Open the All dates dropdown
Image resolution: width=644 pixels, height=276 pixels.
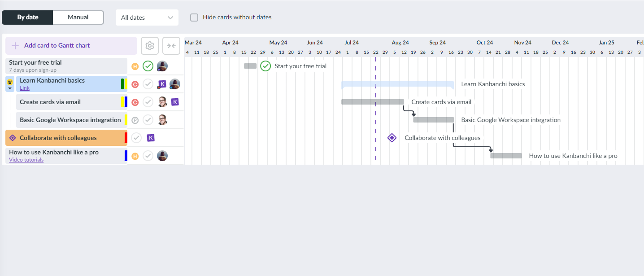pyautogui.click(x=147, y=18)
